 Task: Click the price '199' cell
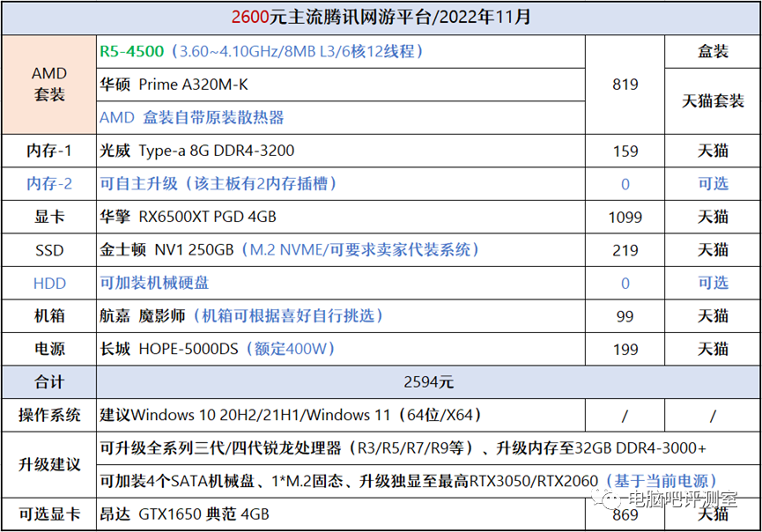(625, 349)
